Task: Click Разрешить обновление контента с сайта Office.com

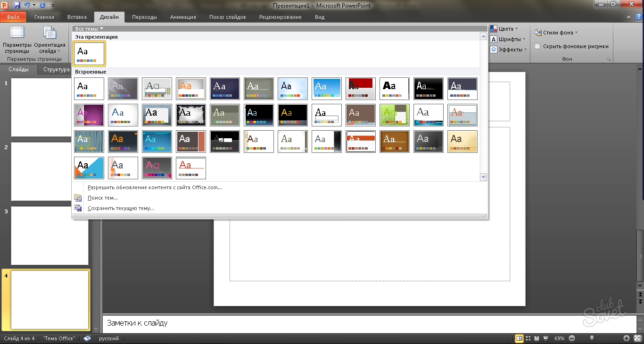Action: click(155, 187)
